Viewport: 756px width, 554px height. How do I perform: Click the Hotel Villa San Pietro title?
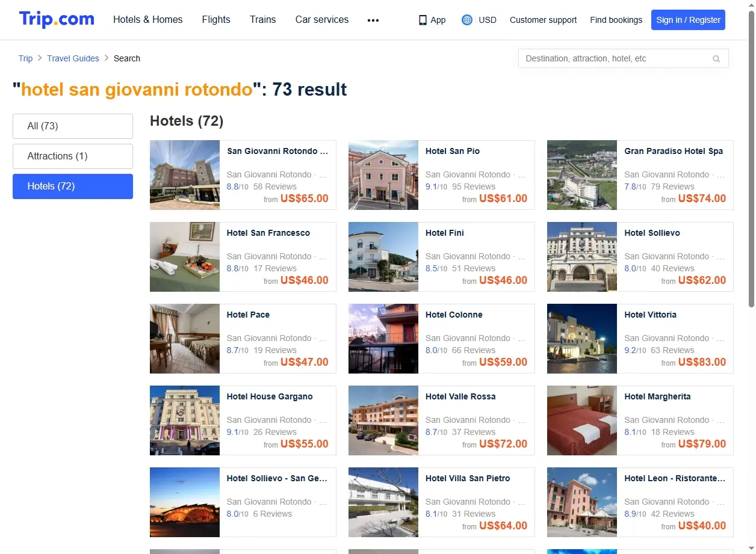[x=468, y=478]
